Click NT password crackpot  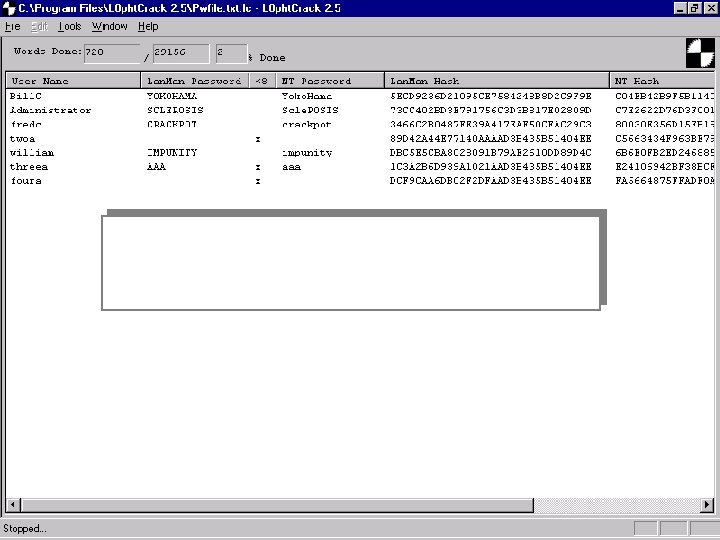(x=307, y=124)
